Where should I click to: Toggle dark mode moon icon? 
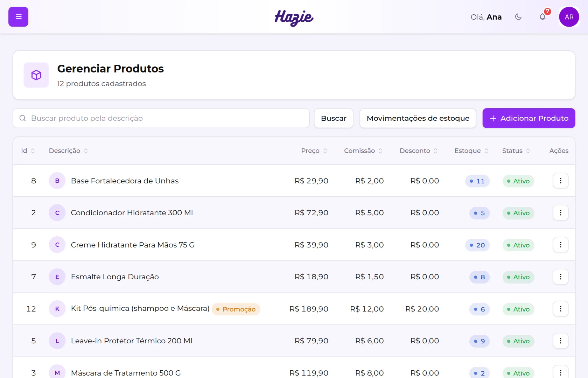point(518,17)
